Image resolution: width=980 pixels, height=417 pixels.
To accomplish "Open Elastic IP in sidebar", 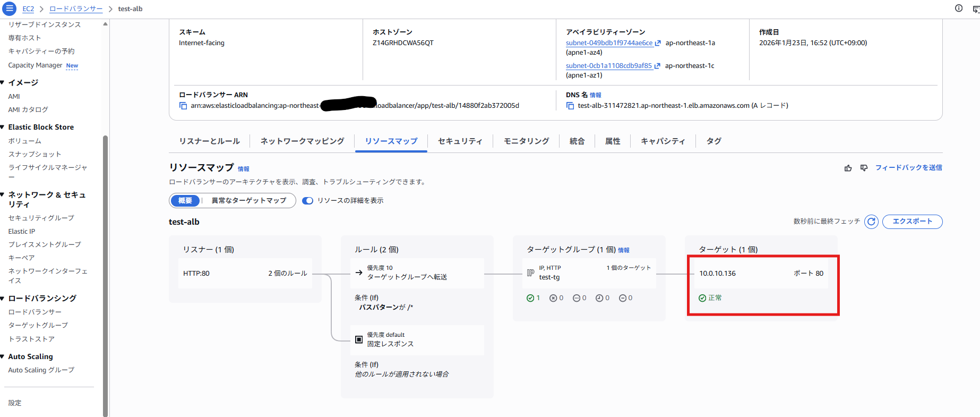I will click(22, 232).
